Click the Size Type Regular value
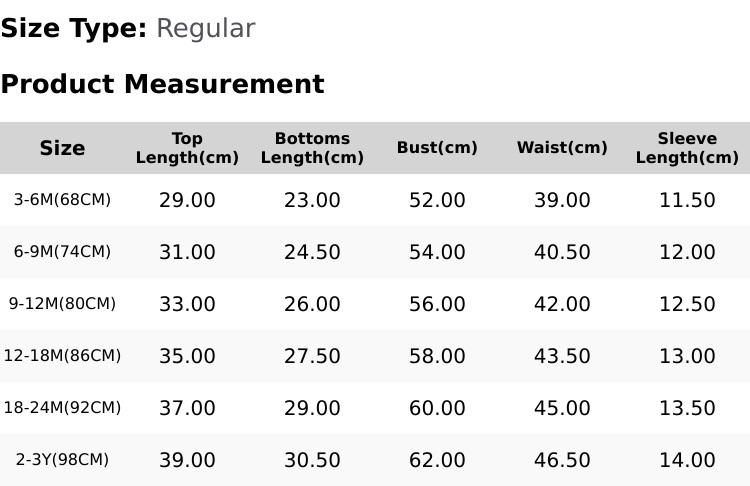 [206, 29]
